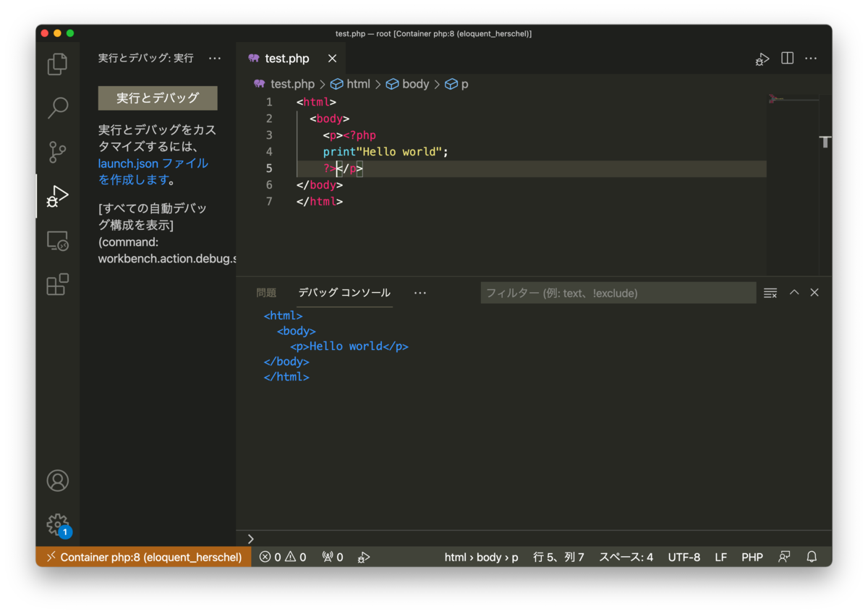This screenshot has height=614, width=868.
Task: Click [すべての自動デバッグ構成を表示] text
Action: pyautogui.click(x=153, y=217)
